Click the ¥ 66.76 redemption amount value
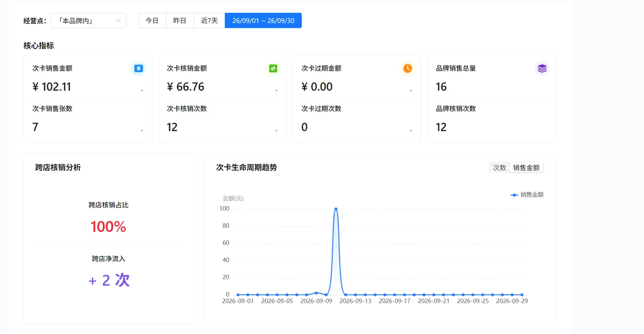The image size is (644, 334). point(186,87)
